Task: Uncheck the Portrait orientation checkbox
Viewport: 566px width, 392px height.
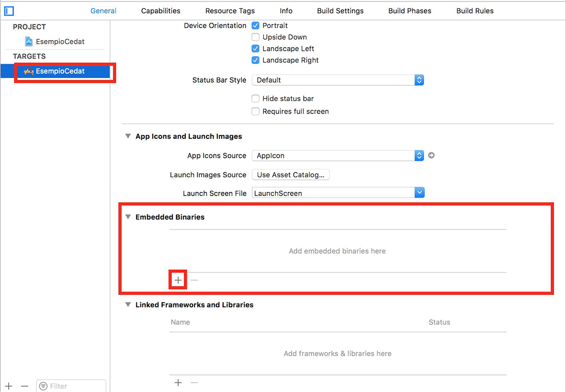Action: coord(256,26)
